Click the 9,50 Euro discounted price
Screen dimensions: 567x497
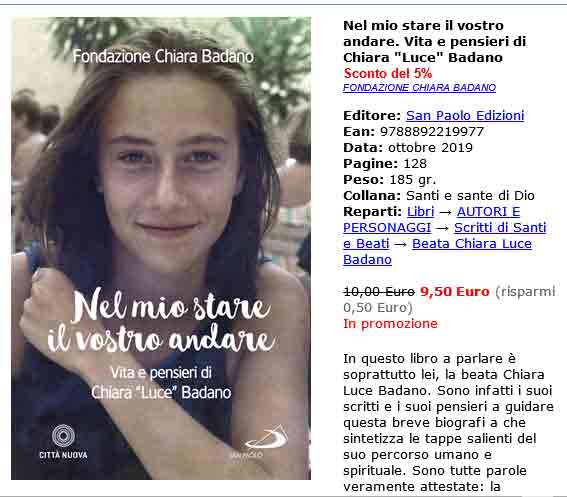455,292
